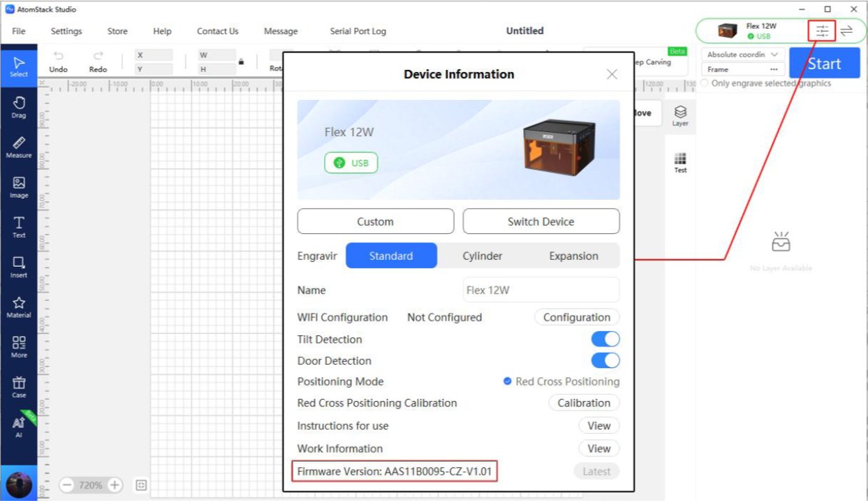This screenshot has width=868, height=501.
Task: Expand the Absolute coordinate dropdown
Action: (x=743, y=55)
